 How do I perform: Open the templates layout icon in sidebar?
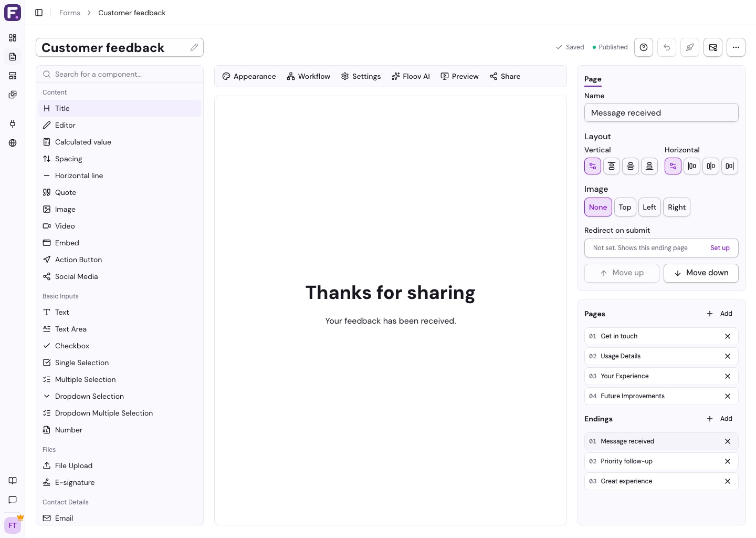(x=13, y=76)
